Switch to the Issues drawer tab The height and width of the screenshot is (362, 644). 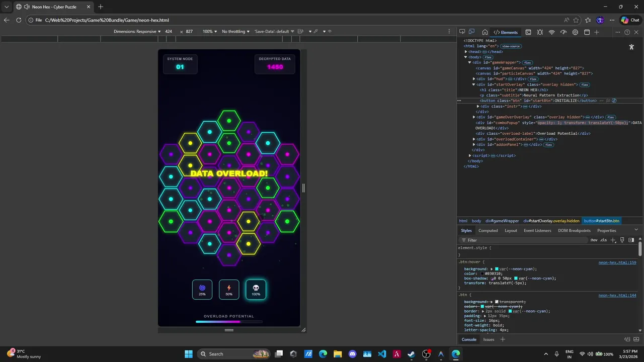coord(489,339)
